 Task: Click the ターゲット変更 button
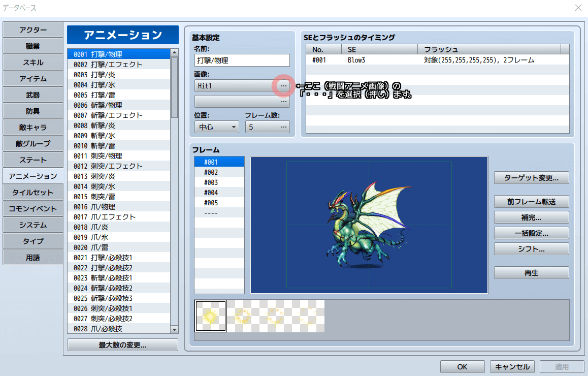[x=531, y=178]
